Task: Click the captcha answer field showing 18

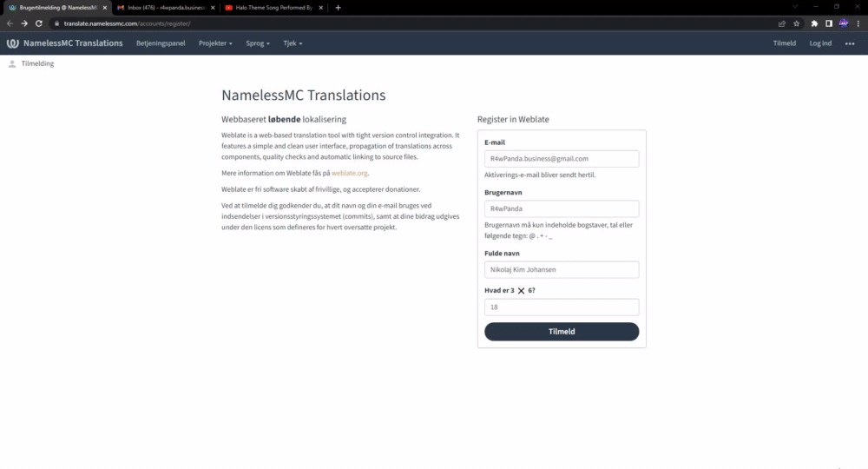Action: point(562,307)
